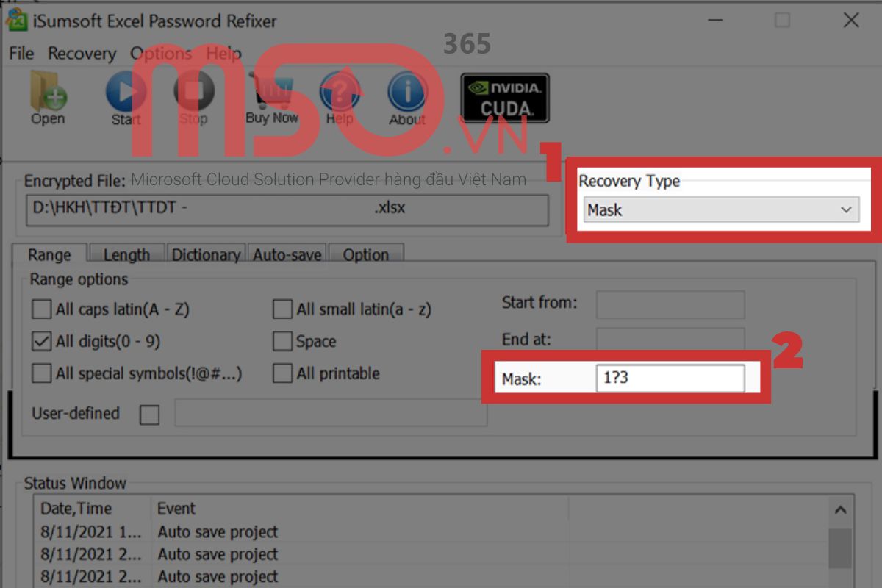Switch to the Auto-save tab

pos(287,255)
